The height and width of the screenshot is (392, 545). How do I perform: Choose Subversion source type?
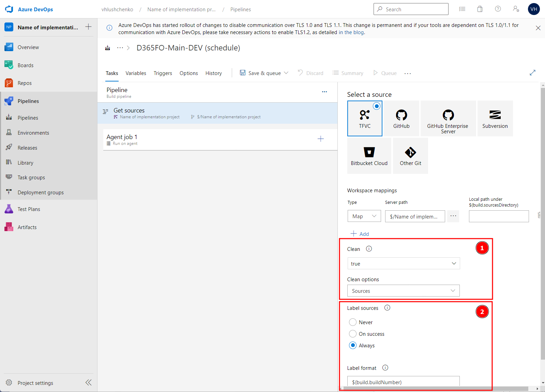click(x=495, y=119)
